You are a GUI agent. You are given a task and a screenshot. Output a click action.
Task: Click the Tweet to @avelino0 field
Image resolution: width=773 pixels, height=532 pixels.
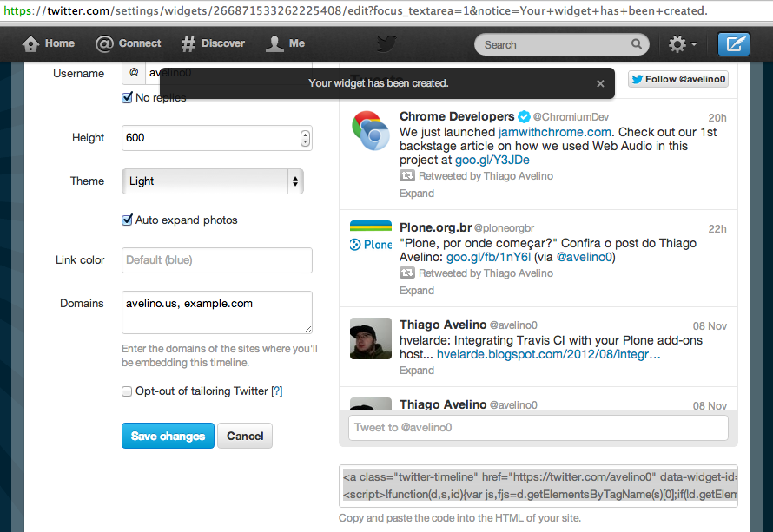click(x=538, y=428)
